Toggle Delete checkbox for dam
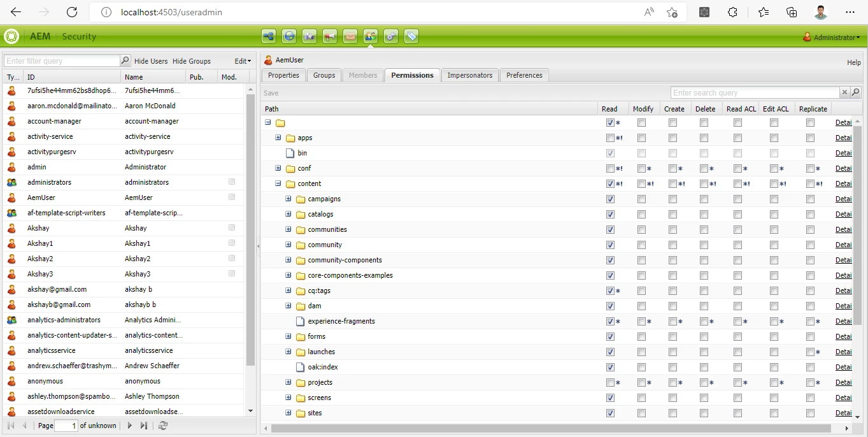 (x=704, y=306)
